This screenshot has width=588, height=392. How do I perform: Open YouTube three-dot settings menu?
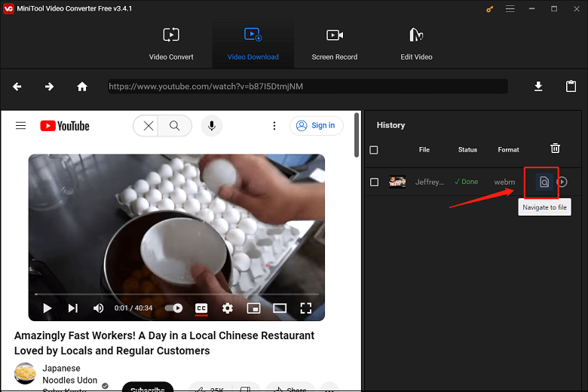coord(274,126)
